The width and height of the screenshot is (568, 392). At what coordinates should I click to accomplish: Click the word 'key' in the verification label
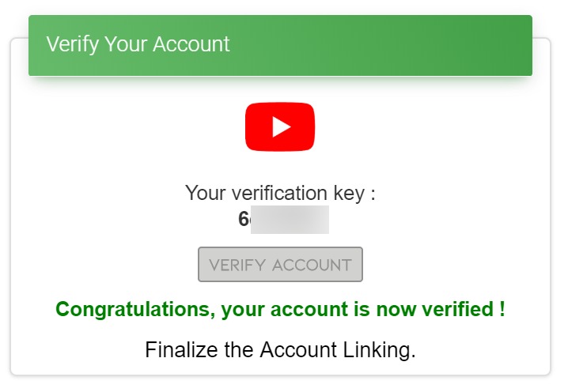click(349, 194)
